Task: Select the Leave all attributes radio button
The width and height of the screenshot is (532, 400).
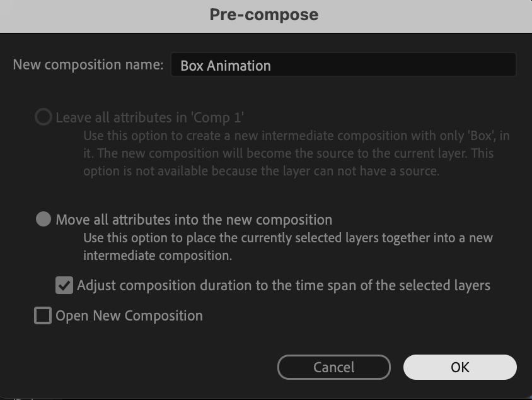Action: click(43, 117)
